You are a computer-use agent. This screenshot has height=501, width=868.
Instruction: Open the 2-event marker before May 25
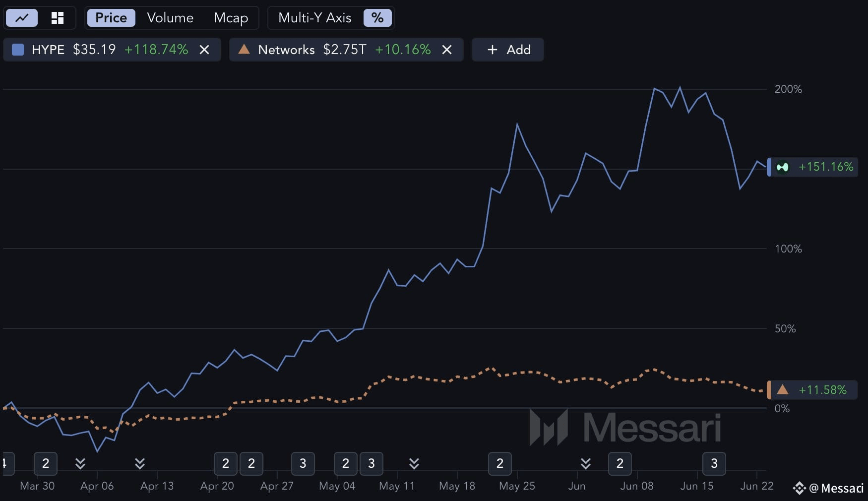click(x=500, y=463)
